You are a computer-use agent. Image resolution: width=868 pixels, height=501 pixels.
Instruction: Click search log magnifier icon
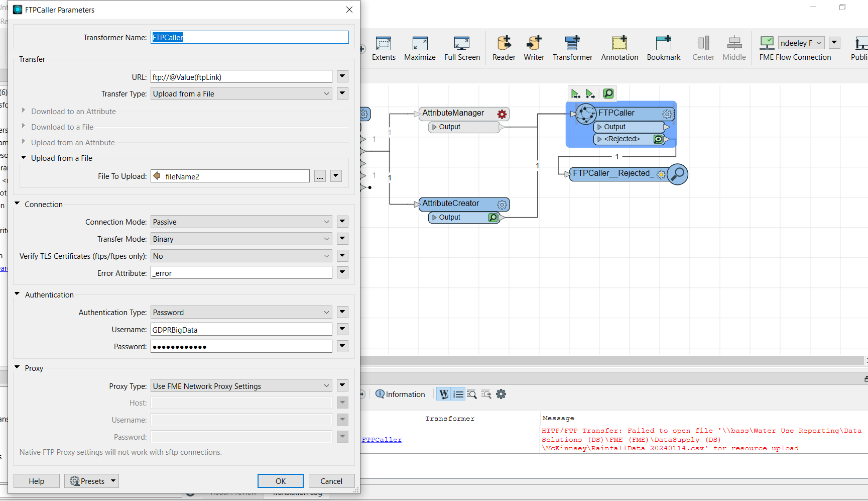(x=472, y=394)
